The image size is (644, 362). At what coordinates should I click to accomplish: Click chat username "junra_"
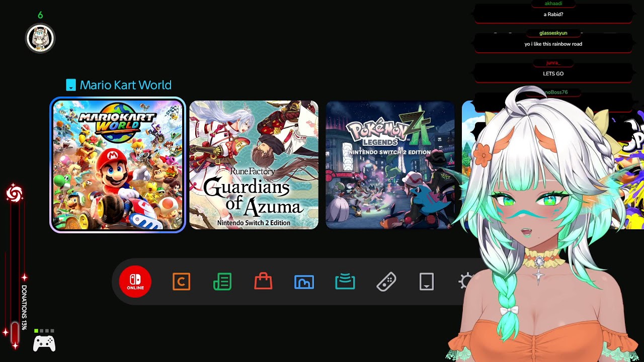[553, 63]
